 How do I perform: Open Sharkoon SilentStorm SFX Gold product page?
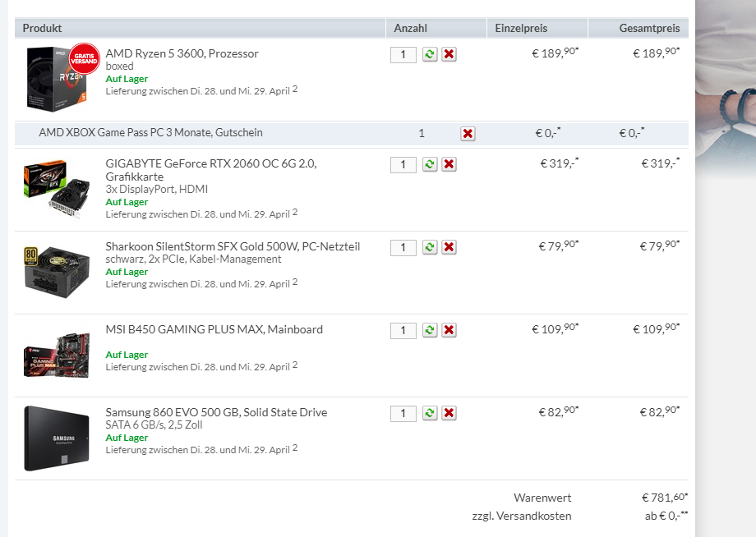coord(233,246)
